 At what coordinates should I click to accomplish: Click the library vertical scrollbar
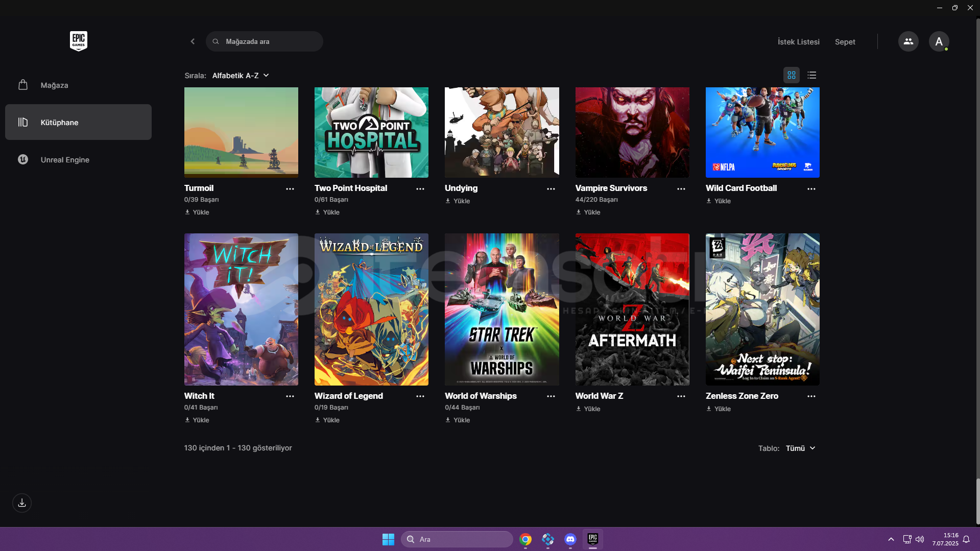click(x=977, y=501)
